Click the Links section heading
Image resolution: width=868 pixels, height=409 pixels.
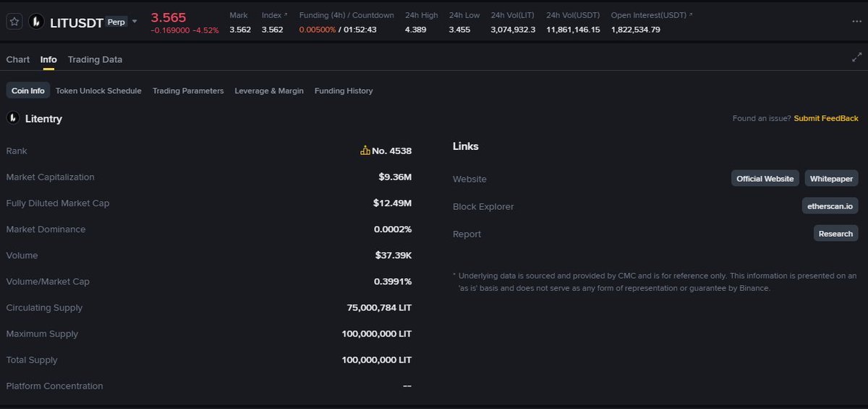[466, 146]
